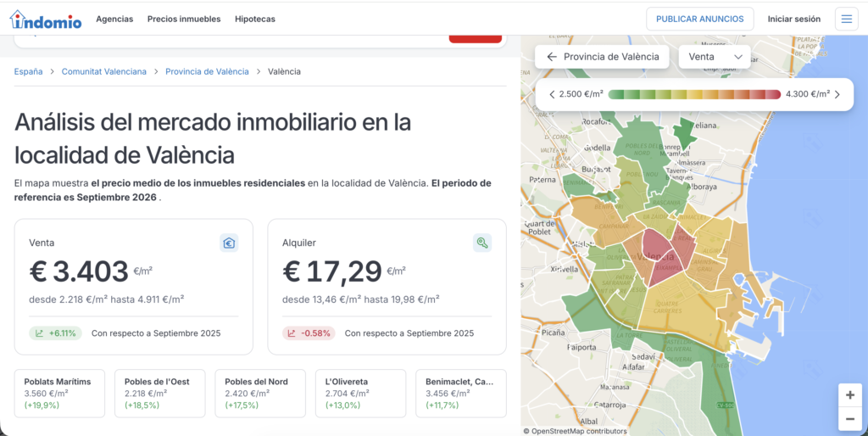Click the left chevron of price legend

(552, 95)
